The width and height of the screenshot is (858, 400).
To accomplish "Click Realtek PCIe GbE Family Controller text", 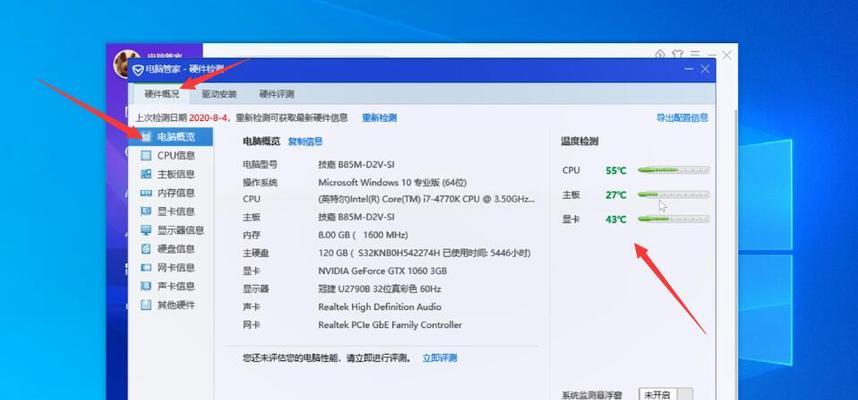I will tap(390, 325).
